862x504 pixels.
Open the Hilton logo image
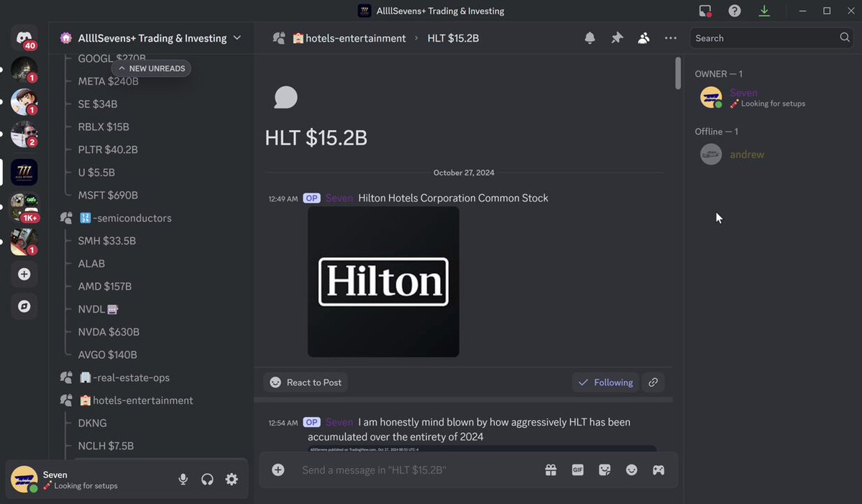coord(383,282)
